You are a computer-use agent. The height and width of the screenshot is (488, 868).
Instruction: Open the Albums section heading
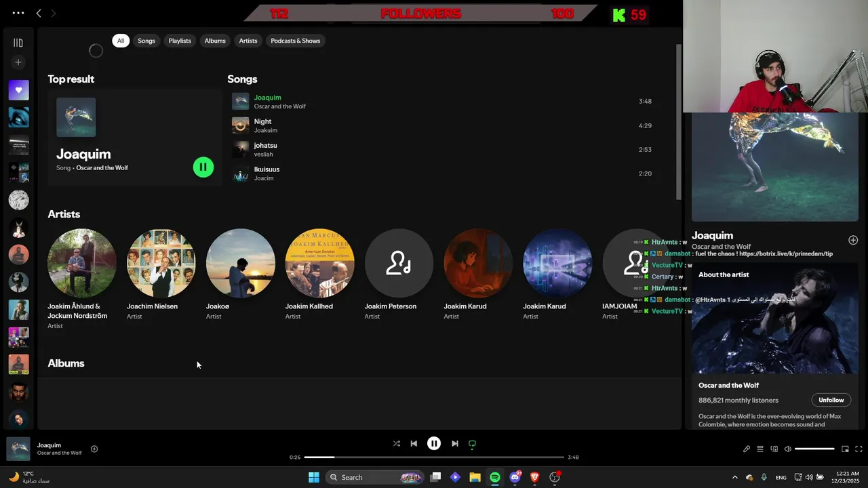pyautogui.click(x=66, y=363)
